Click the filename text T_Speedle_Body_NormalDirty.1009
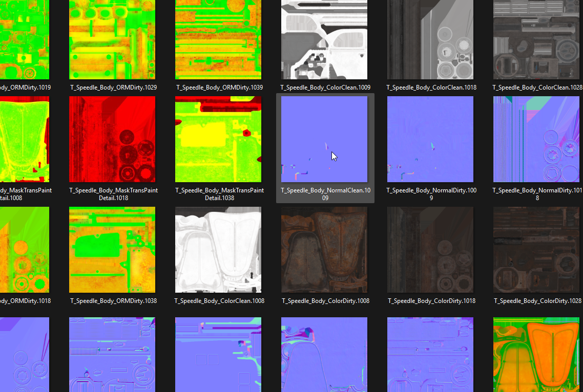Image resolution: width=583 pixels, height=392 pixels. (x=431, y=194)
